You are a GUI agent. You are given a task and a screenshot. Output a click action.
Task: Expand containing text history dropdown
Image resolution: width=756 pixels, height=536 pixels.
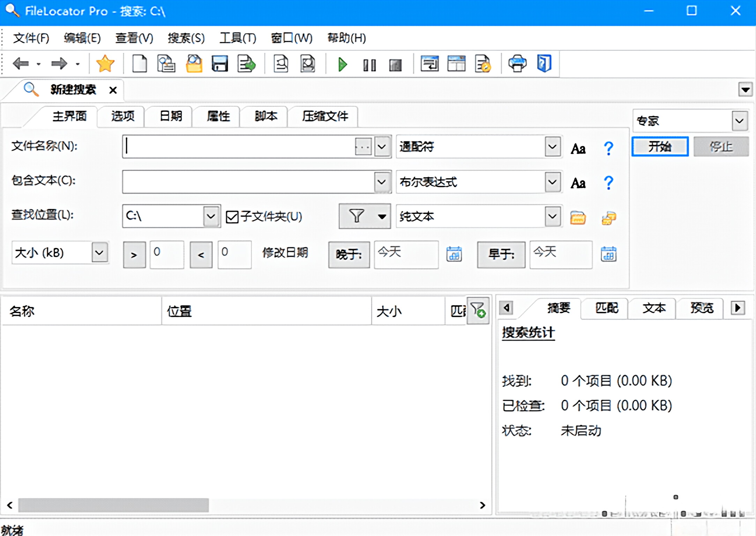[x=382, y=182]
